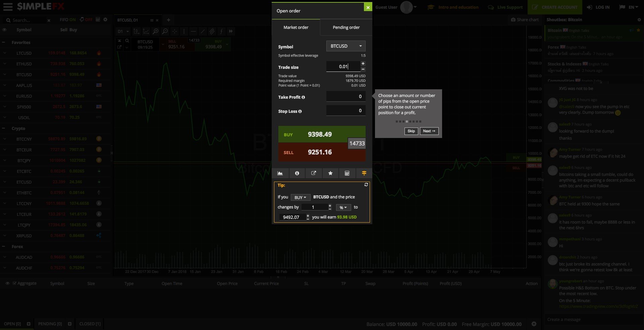Select the vertical line drawing tool
Screen dimensions: 644x330
(x=184, y=31)
